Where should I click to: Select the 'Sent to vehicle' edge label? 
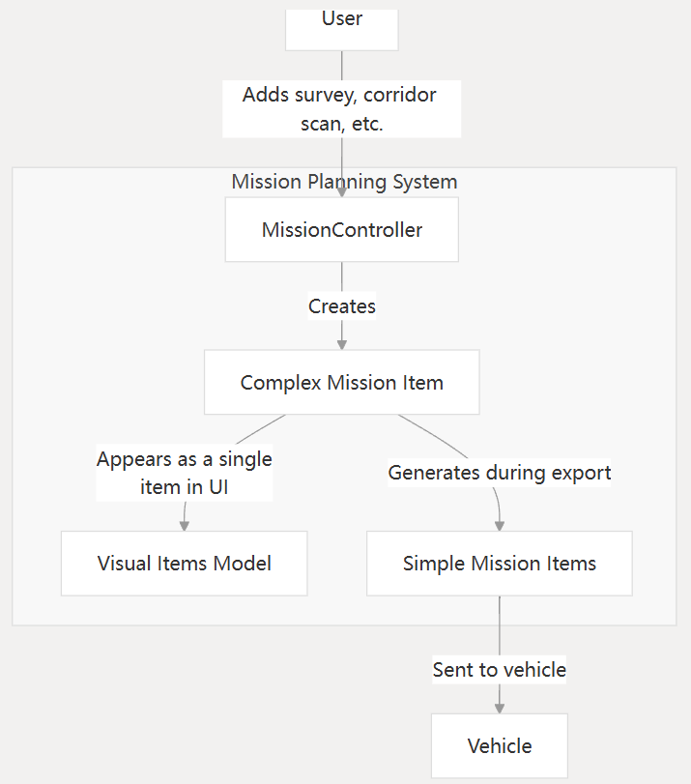(500, 669)
